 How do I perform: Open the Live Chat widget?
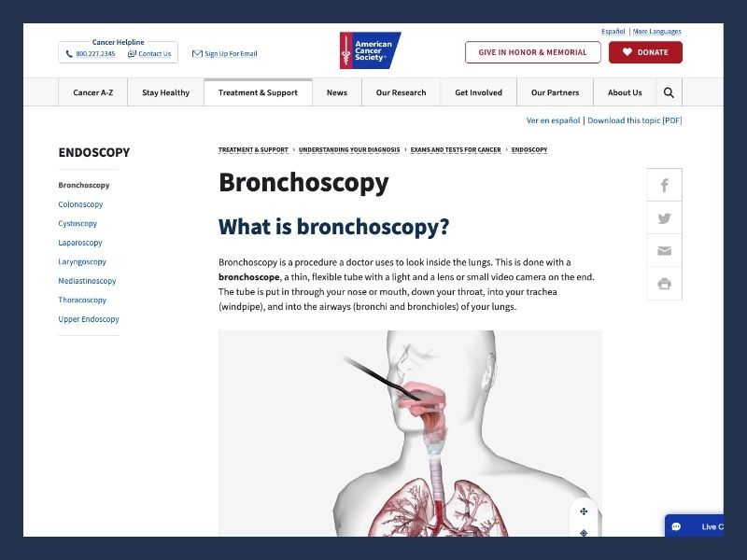(705, 526)
